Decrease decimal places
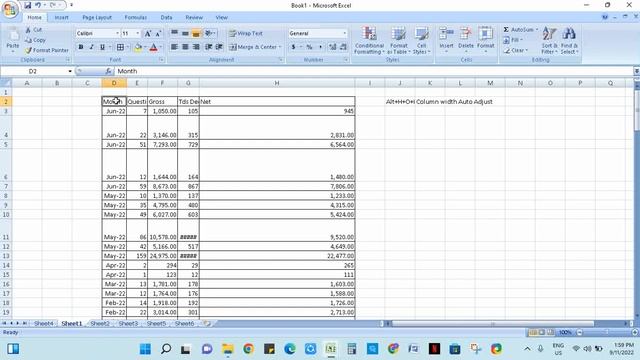Image resolution: width=640 pixels, height=360 pixels. click(343, 47)
